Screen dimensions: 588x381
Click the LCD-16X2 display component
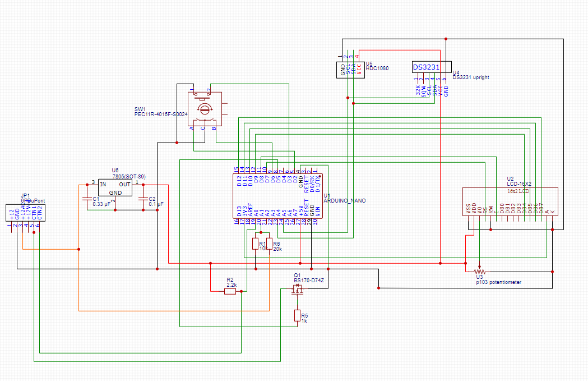click(510, 201)
